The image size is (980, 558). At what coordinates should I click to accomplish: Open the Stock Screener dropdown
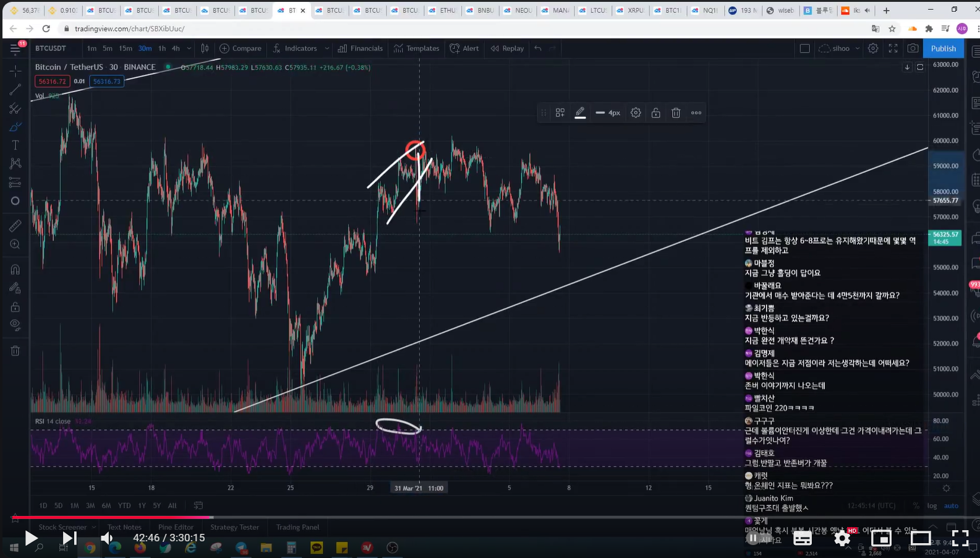[x=67, y=527]
